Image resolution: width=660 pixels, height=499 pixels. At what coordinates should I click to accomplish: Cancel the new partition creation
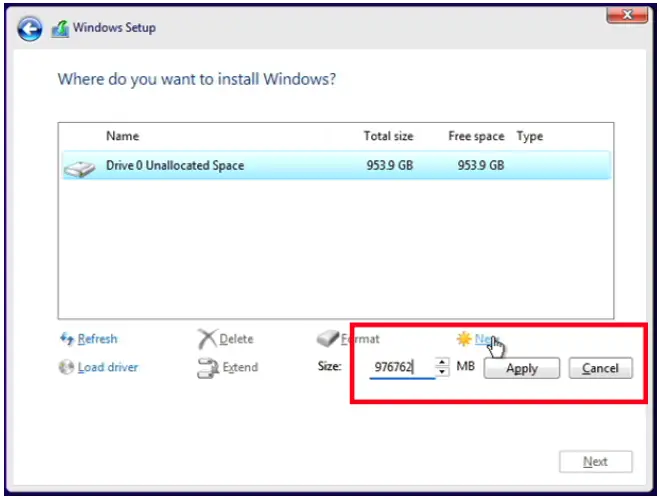(600, 368)
